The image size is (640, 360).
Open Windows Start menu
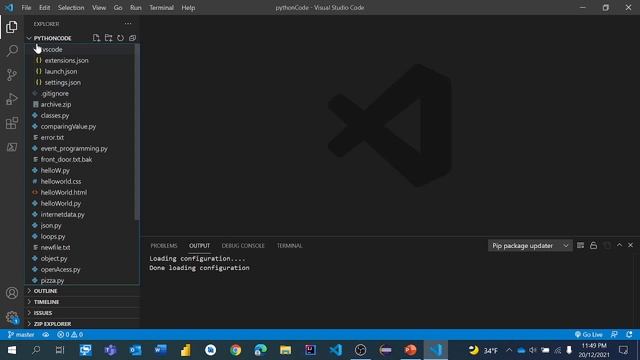coord(12,350)
